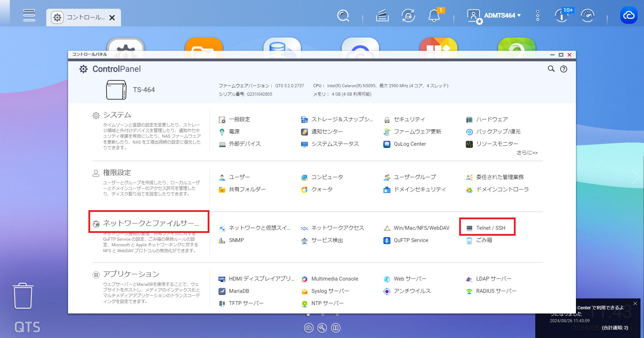The image size is (644, 338).
Task: Open the システム category
Action: click(x=117, y=115)
